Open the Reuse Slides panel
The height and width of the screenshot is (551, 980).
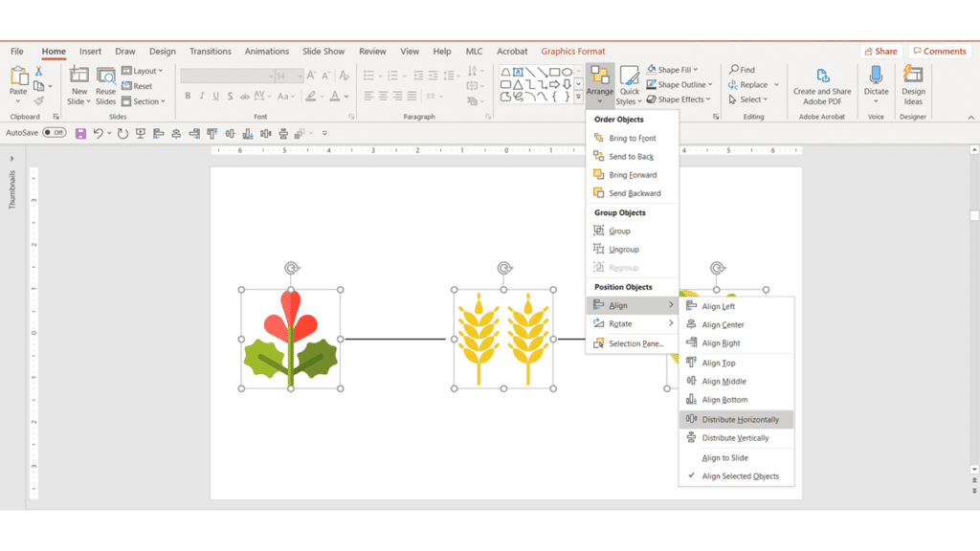click(x=105, y=80)
